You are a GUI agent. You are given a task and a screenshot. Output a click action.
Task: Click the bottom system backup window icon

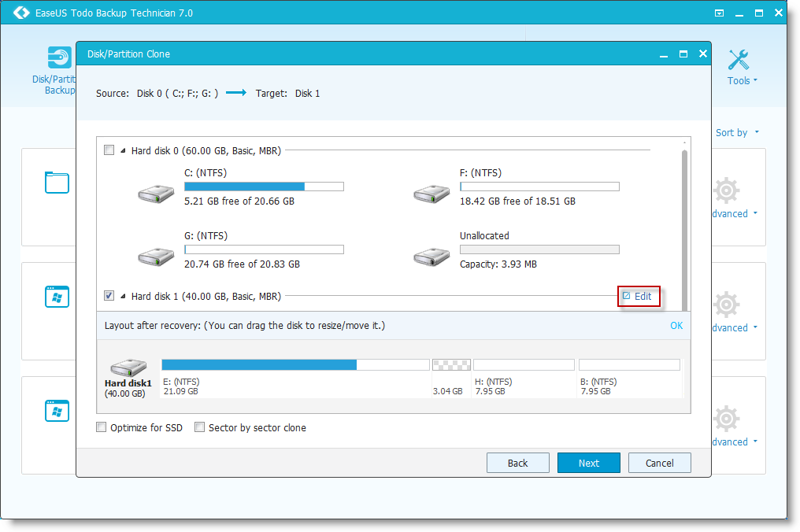click(x=57, y=411)
